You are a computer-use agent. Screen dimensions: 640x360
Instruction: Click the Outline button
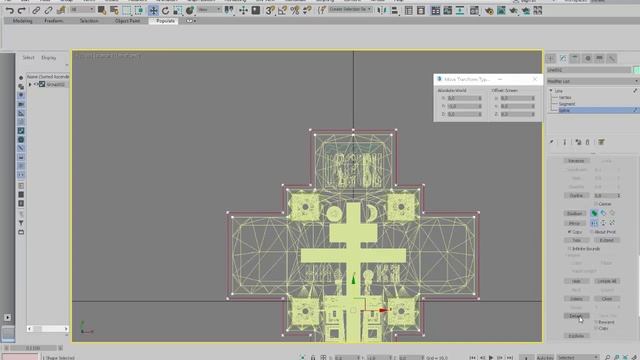[576, 196]
